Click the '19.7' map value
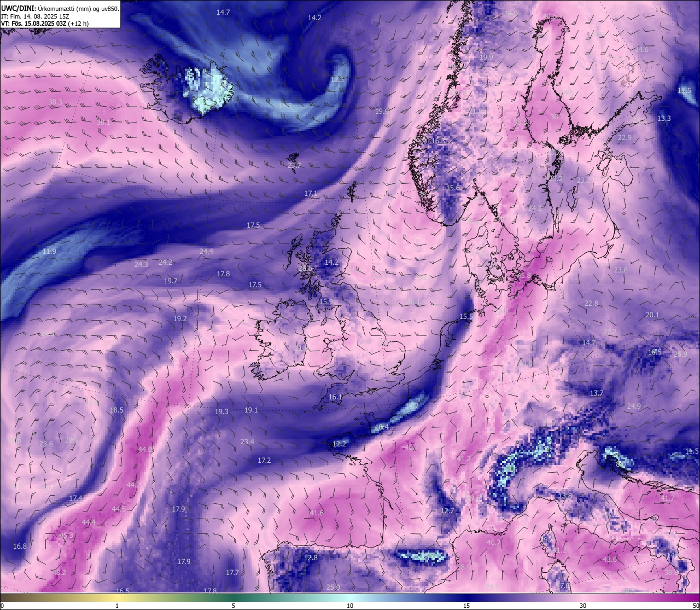 tap(171, 281)
